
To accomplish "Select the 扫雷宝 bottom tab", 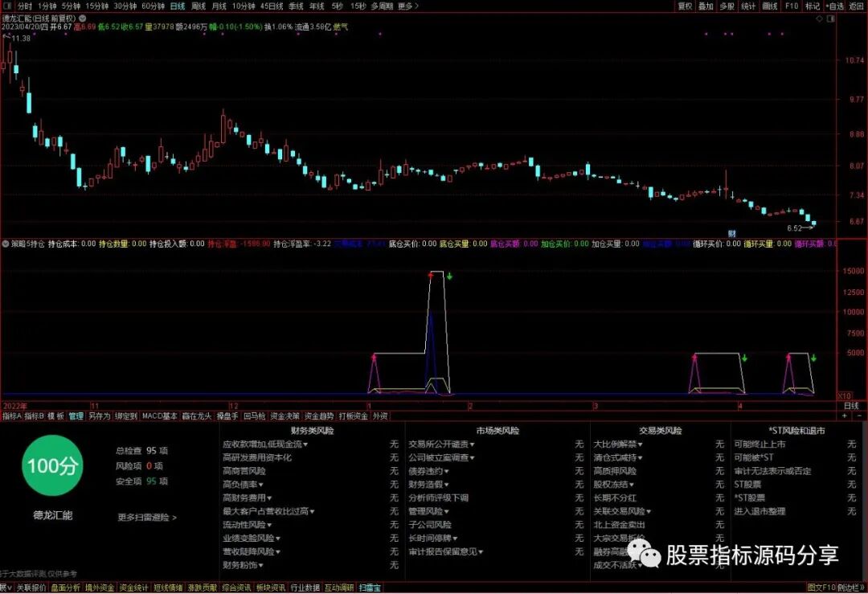I will point(370,588).
